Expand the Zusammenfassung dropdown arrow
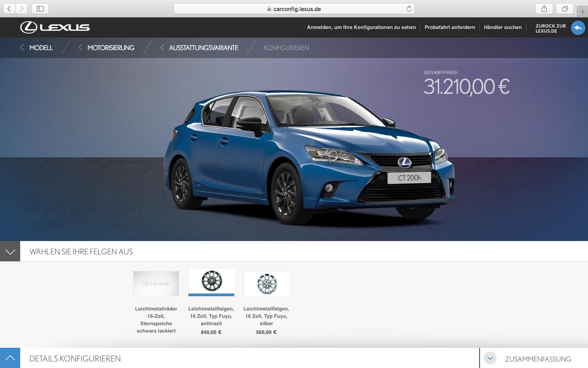This screenshot has height=368, width=588. point(490,358)
